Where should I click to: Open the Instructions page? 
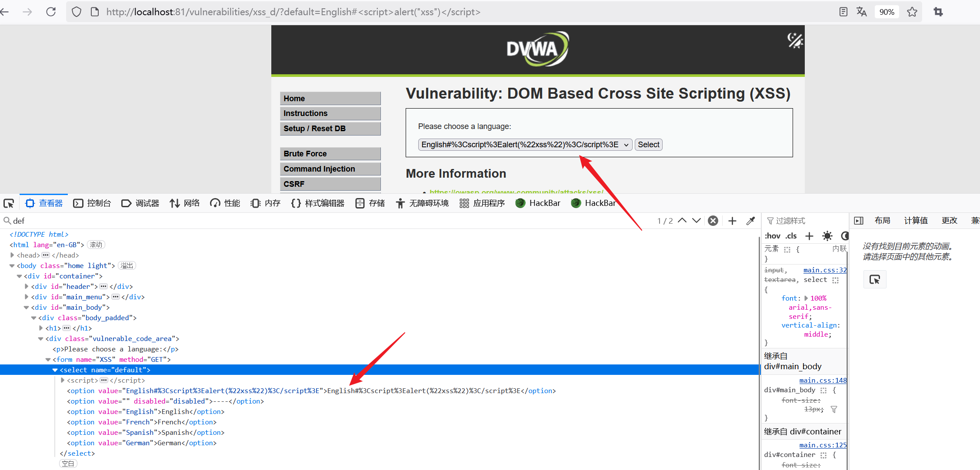click(x=330, y=113)
